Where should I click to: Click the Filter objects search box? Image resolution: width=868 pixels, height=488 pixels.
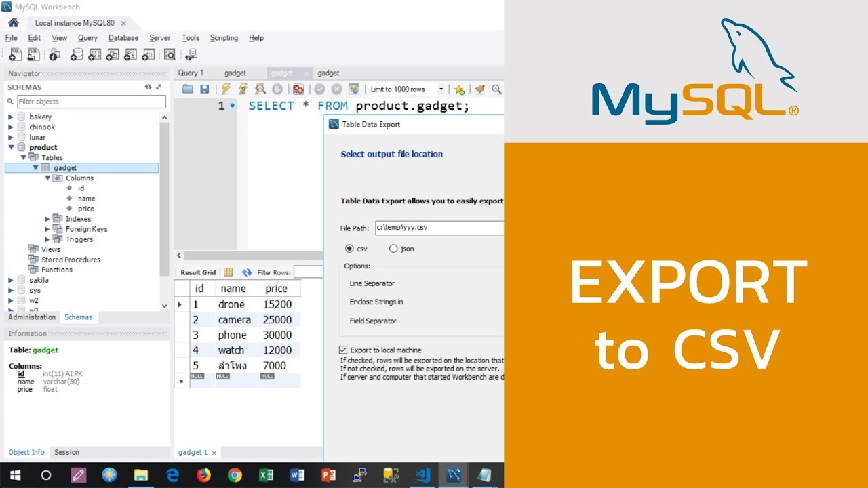[91, 102]
